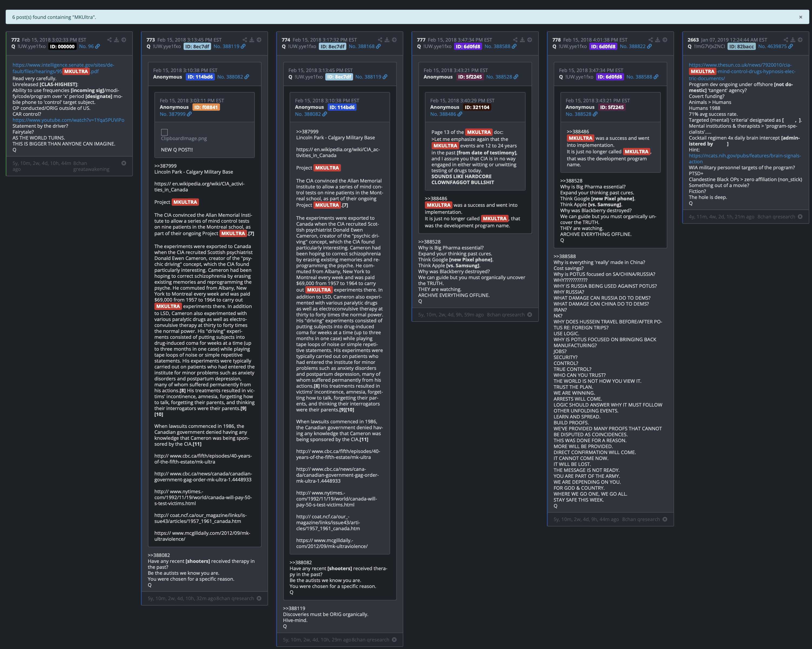Share post 772

coord(109,40)
